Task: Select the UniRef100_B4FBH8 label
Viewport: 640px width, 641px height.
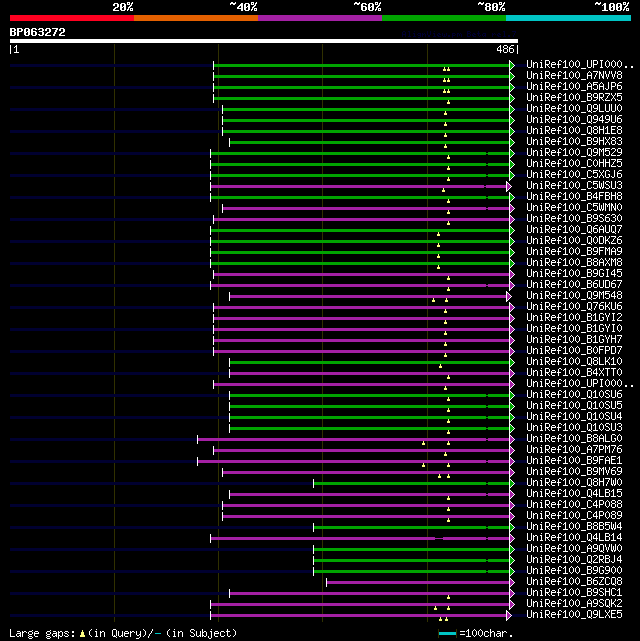Action: (x=574, y=197)
